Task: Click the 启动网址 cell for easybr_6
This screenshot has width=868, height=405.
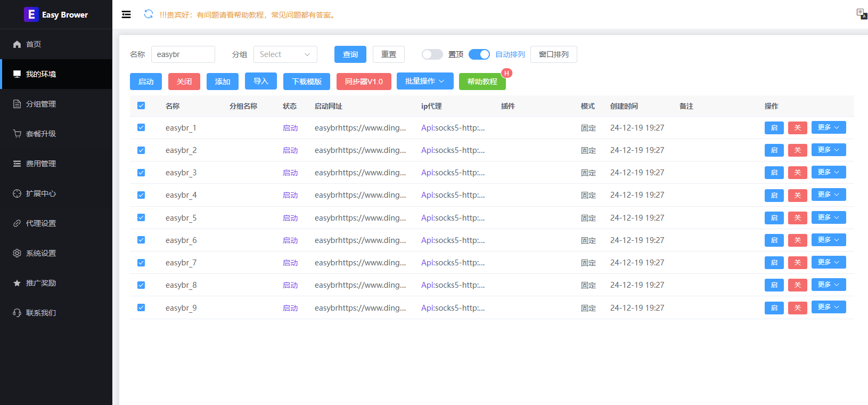Action: [x=361, y=240]
